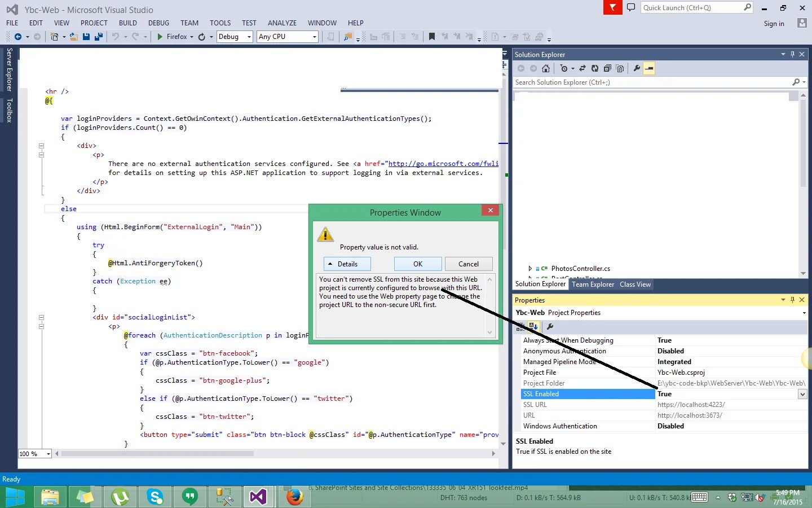Click the account avatar icon near Sign in
Screen dimensions: 812x508
tap(802, 23)
